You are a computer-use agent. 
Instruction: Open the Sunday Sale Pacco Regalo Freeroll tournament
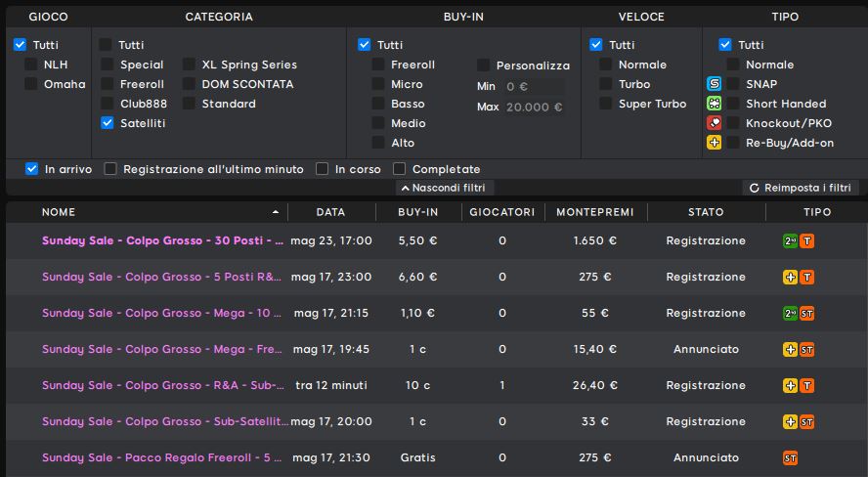tap(161, 457)
